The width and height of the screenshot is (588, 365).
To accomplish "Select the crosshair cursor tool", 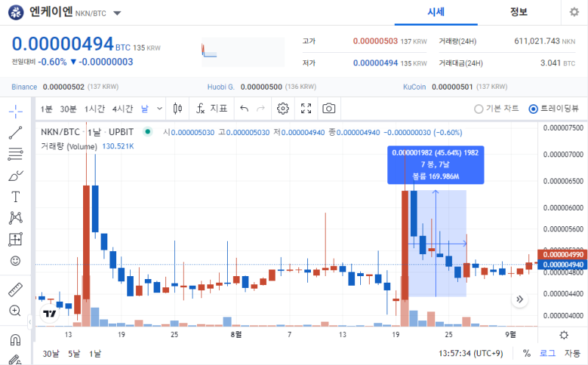I will (15, 112).
